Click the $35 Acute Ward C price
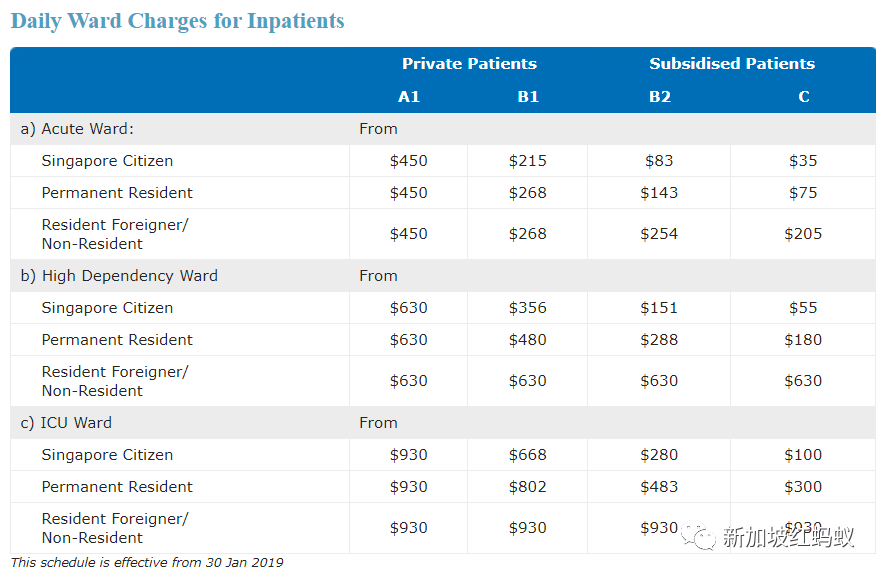The image size is (883, 576). point(803,161)
